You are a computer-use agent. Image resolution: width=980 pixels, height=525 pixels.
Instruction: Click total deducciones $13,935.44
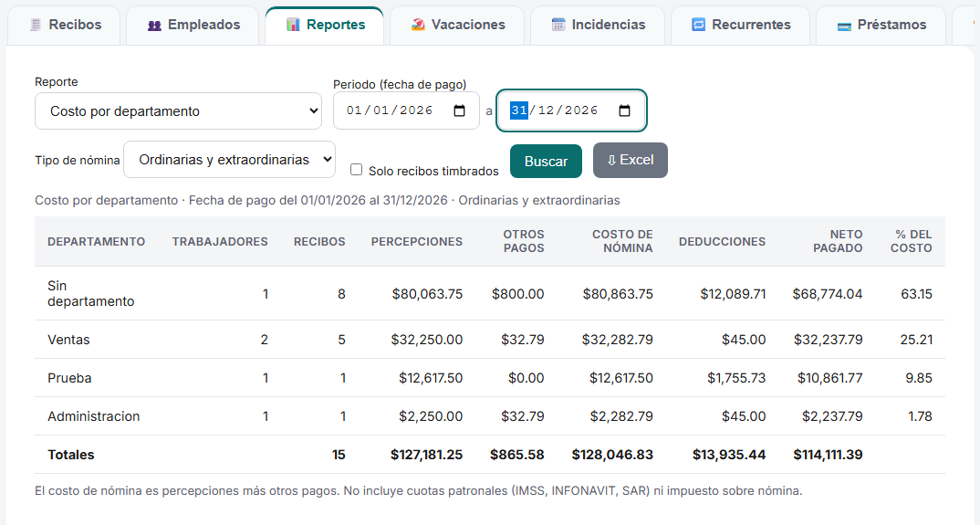pos(729,455)
